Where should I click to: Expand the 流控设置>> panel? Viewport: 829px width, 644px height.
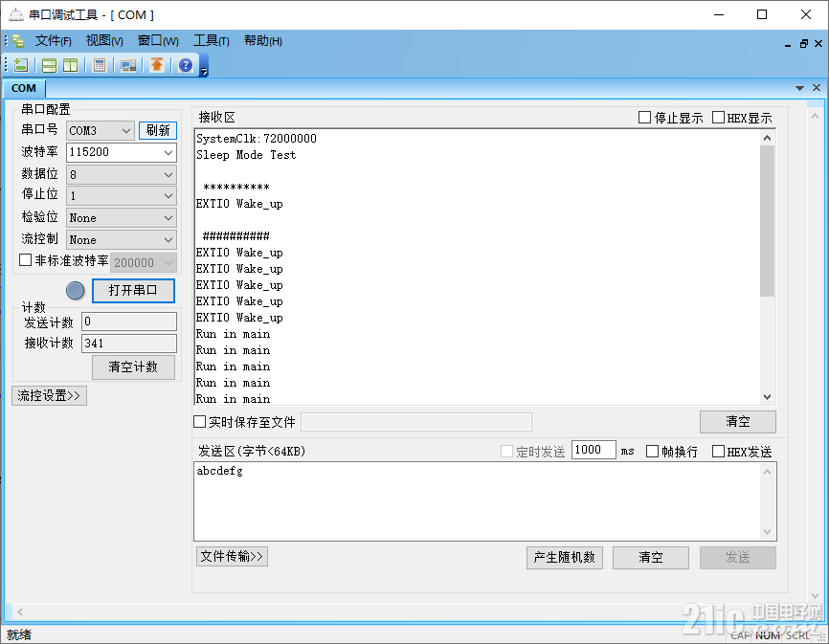[49, 396]
